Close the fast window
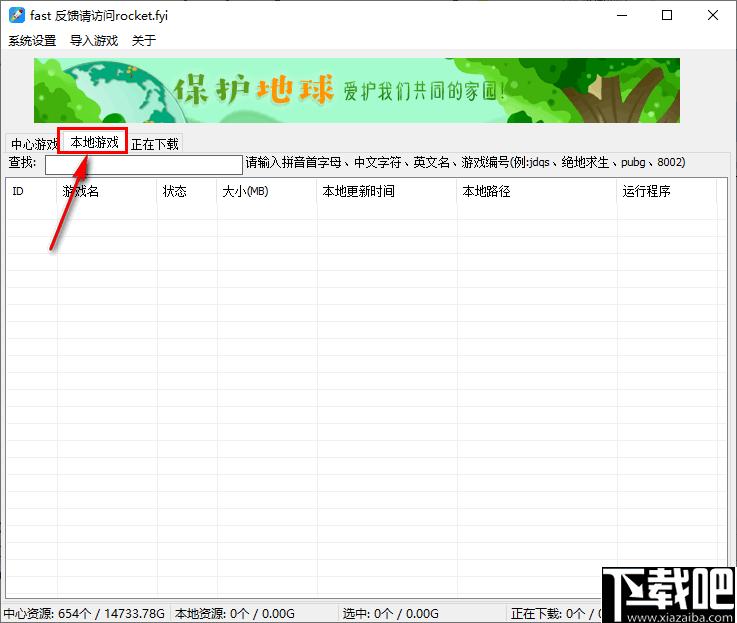 [x=713, y=15]
